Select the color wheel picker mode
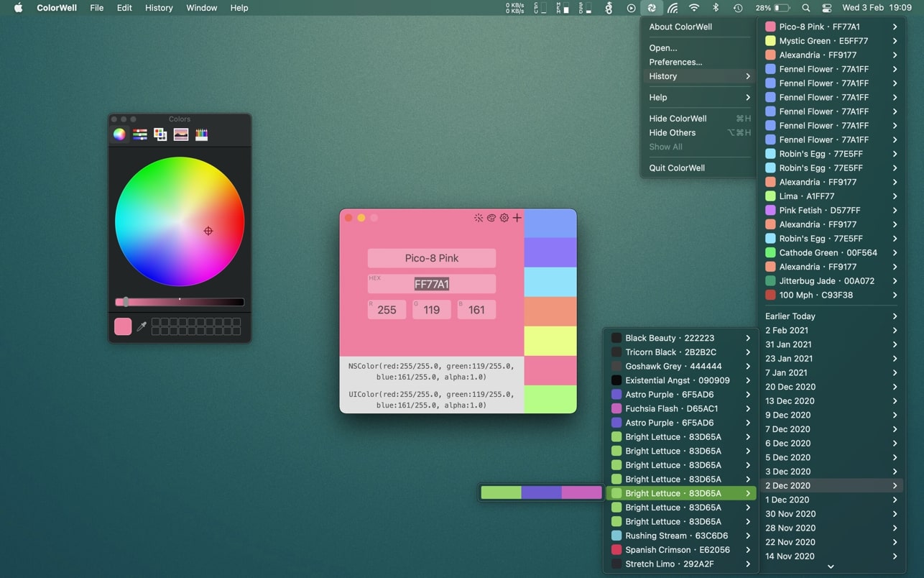This screenshot has width=924, height=578. (119, 134)
